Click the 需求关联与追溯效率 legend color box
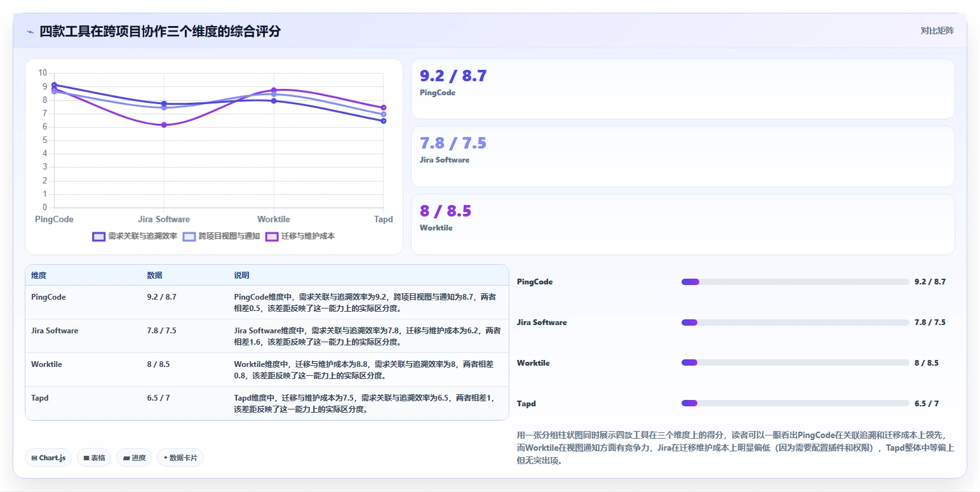This screenshot has height=492, width=980. pyautogui.click(x=98, y=236)
